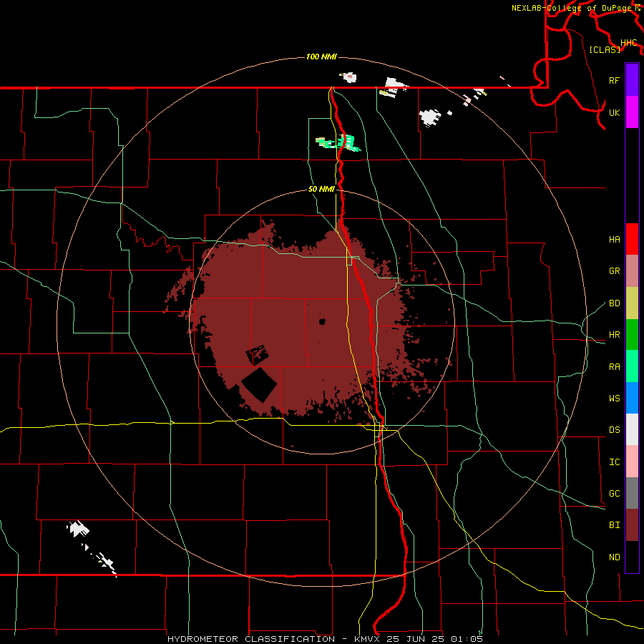The width and height of the screenshot is (644, 644).
Task: Click the [CLAS] label
Action: (x=605, y=49)
